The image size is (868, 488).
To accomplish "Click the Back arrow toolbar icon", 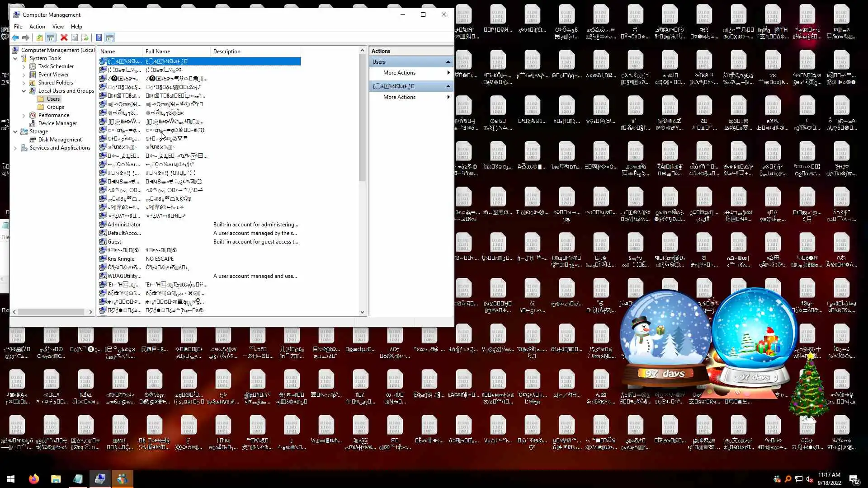I will [x=15, y=38].
